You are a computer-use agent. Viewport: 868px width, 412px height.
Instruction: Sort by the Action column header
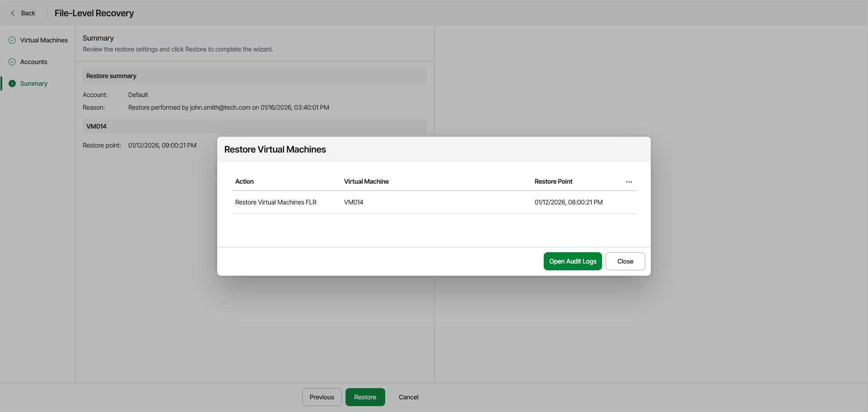pos(244,181)
